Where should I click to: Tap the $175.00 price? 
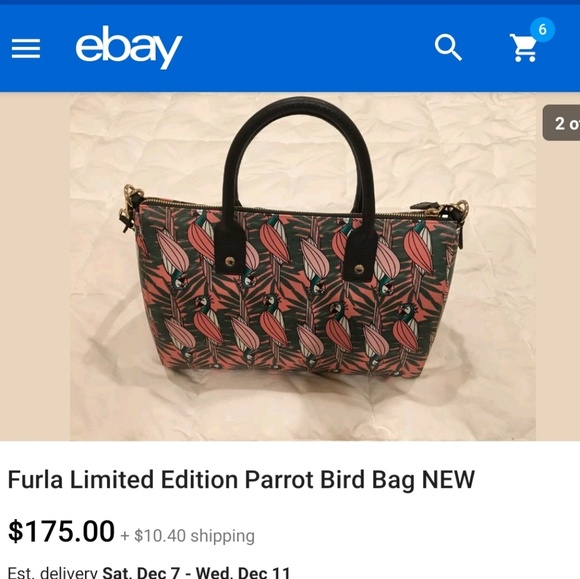[61, 531]
